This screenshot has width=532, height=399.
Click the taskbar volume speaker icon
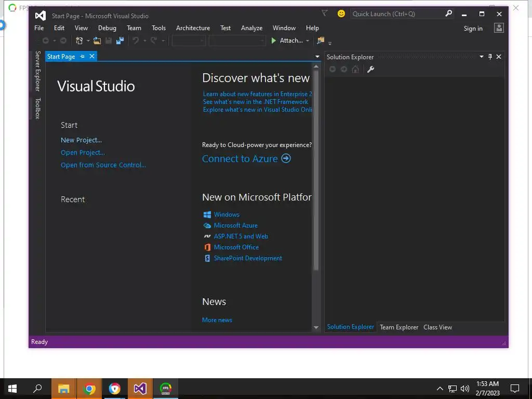click(465, 389)
